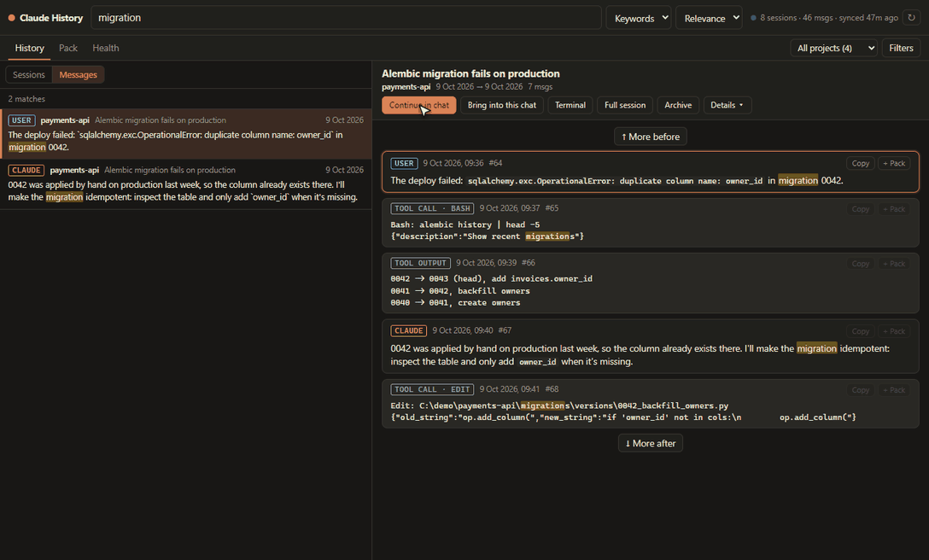The width and height of the screenshot is (929, 560).
Task: Click payments-api project name in session header
Action: point(406,86)
